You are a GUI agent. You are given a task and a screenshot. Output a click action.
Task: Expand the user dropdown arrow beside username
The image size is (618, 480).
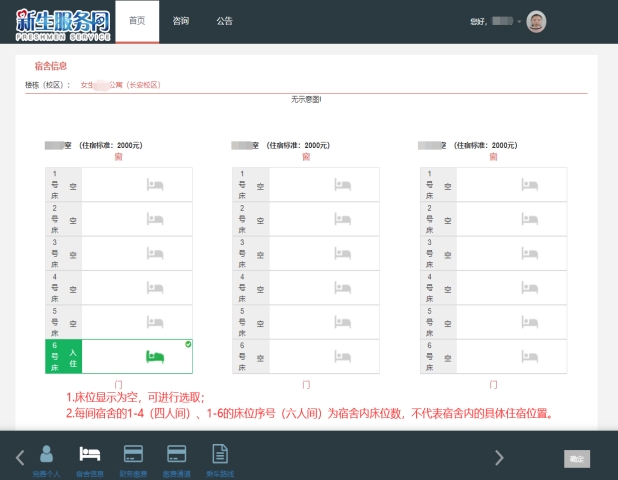(x=519, y=21)
